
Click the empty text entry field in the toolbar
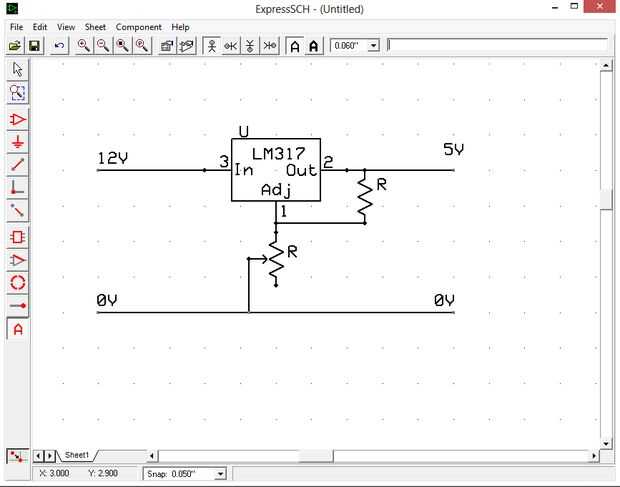(497, 45)
